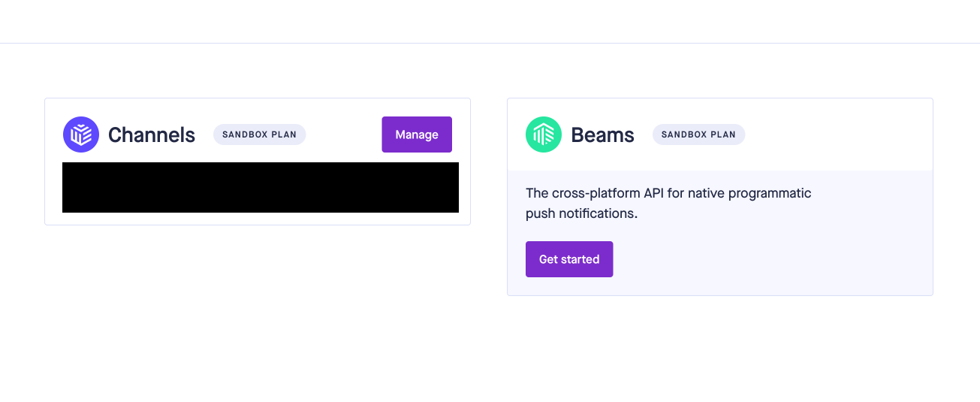Click the word 'programmatic' in Beams description
This screenshot has height=402, width=980.
click(775, 193)
